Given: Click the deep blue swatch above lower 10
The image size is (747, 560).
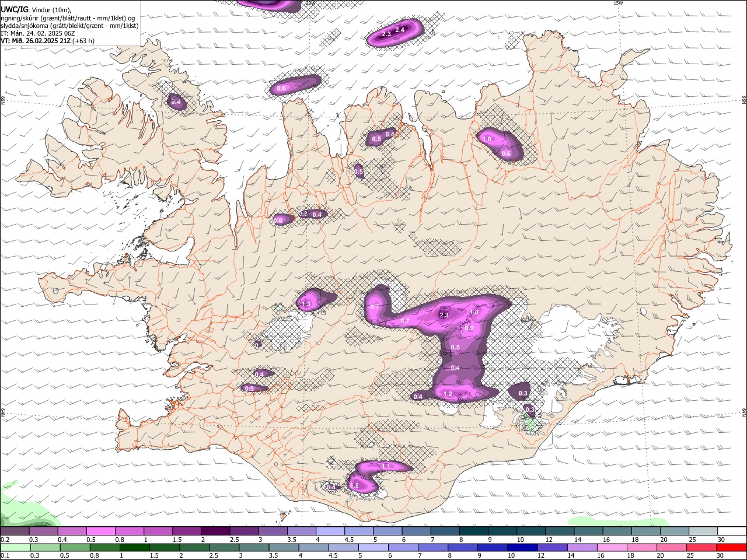Looking at the screenshot, I should [x=521, y=548].
